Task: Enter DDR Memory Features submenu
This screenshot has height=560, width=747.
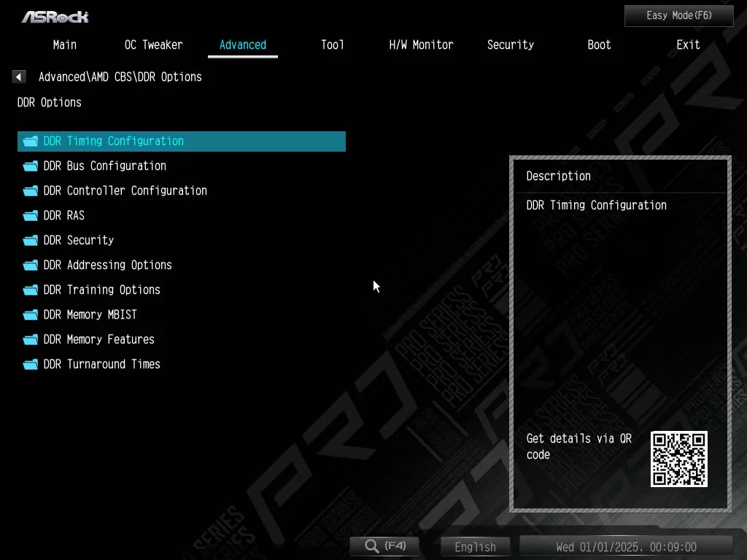Action: pyautogui.click(x=98, y=340)
